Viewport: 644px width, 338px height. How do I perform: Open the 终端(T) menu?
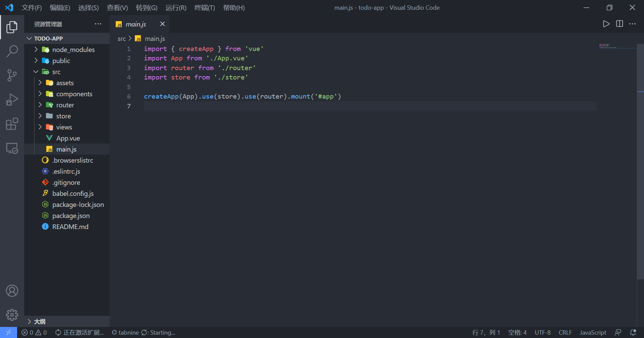click(x=205, y=8)
